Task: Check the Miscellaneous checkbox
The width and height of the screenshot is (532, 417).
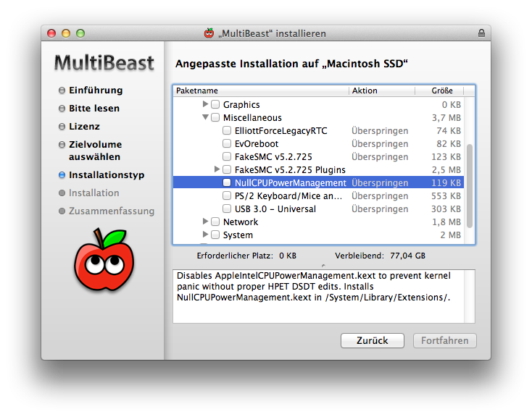Action: click(215, 117)
